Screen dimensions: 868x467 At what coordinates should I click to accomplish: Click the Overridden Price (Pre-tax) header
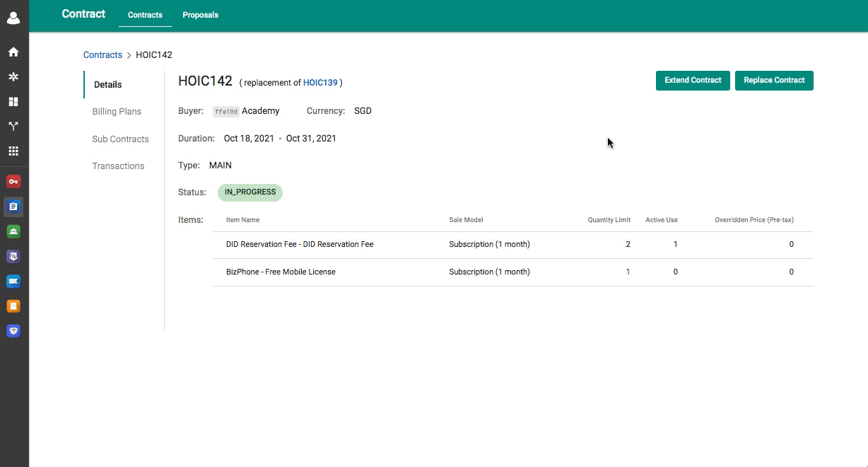coord(754,220)
